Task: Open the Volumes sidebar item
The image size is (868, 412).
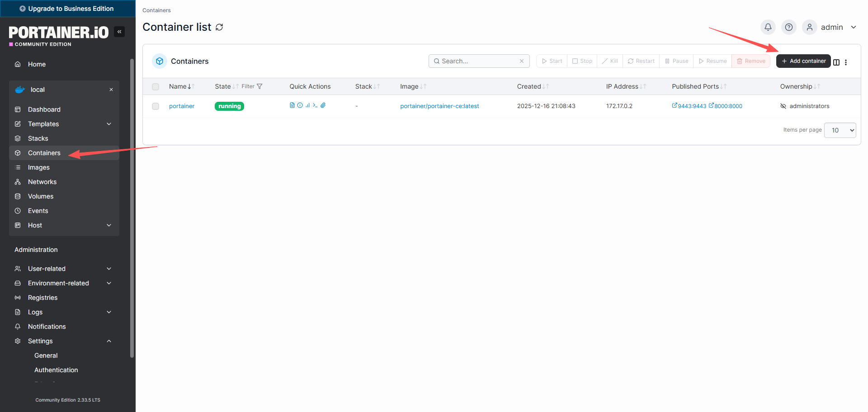Action: 41,196
